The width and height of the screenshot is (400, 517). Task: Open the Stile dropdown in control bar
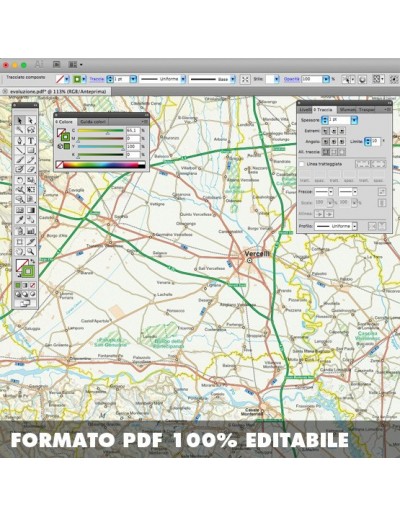tap(277, 79)
